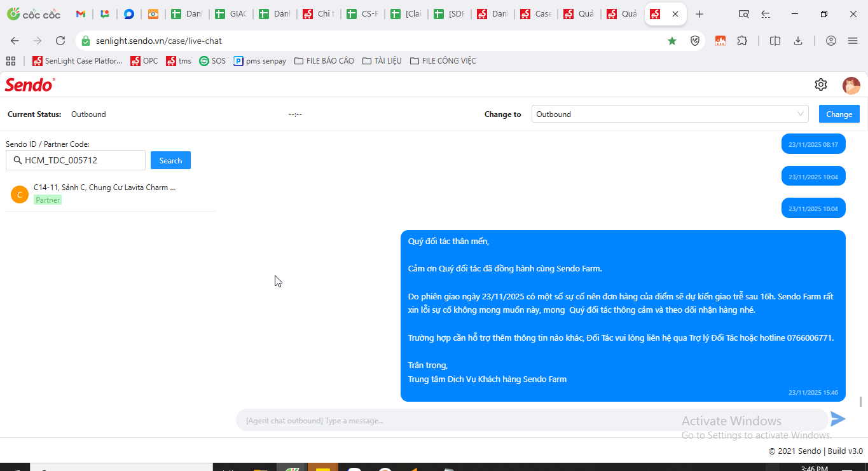Click the address bar URL
This screenshot has height=471, width=868.
[x=159, y=41]
